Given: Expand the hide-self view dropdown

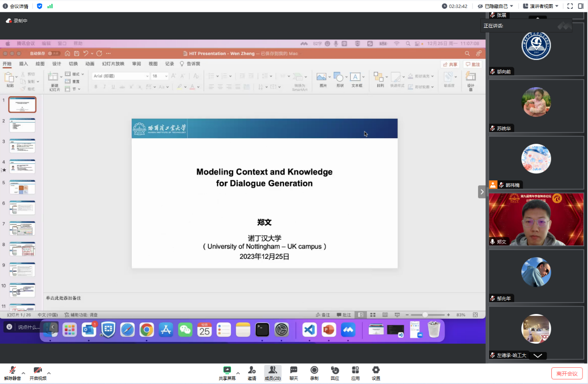Looking at the screenshot, I should pyautogui.click(x=496, y=6).
